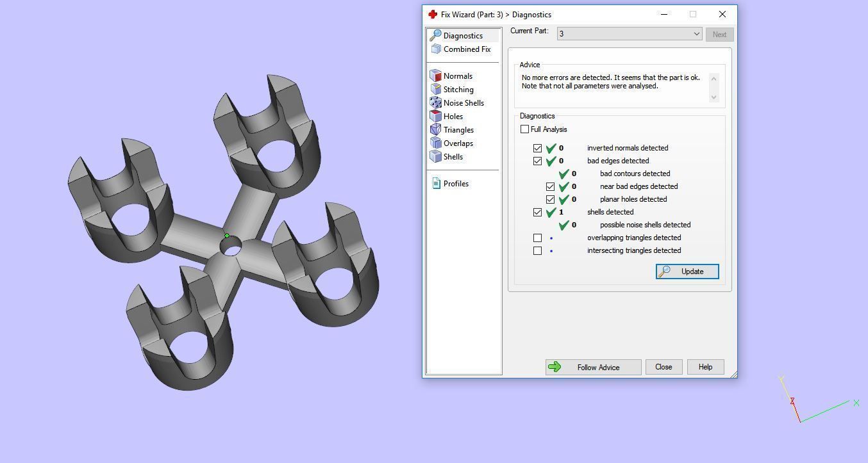Uncheck shells detected checkbox
The image size is (868, 463).
pyautogui.click(x=537, y=212)
